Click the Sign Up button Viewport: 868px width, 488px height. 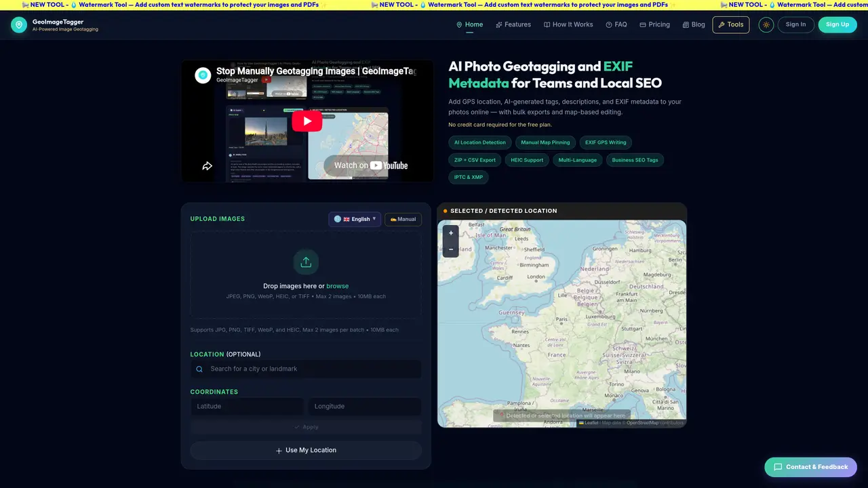[x=837, y=24]
